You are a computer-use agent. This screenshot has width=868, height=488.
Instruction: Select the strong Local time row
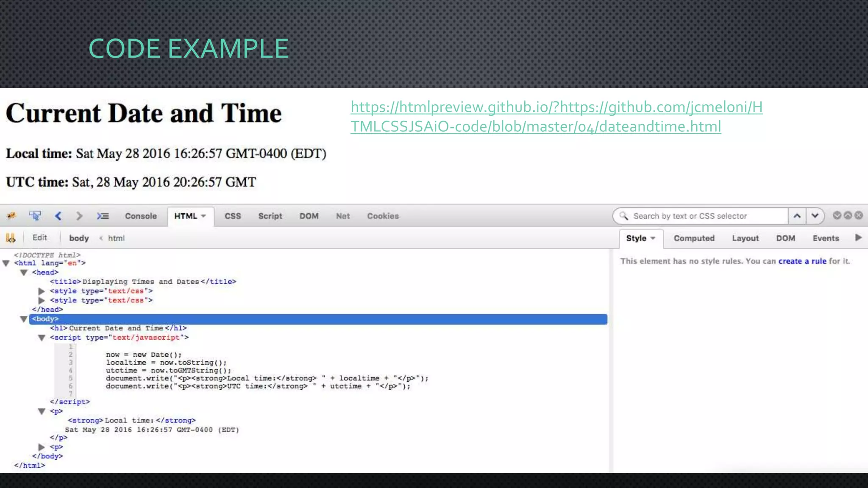pos(132,420)
